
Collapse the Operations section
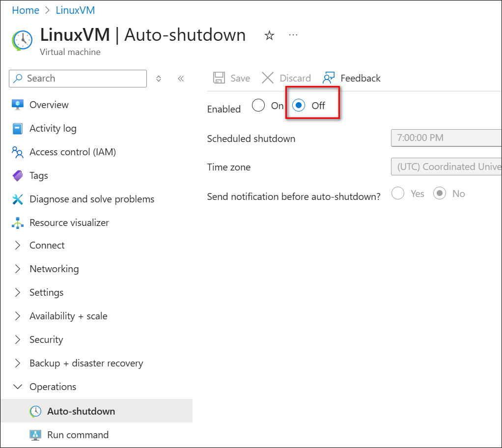18,387
